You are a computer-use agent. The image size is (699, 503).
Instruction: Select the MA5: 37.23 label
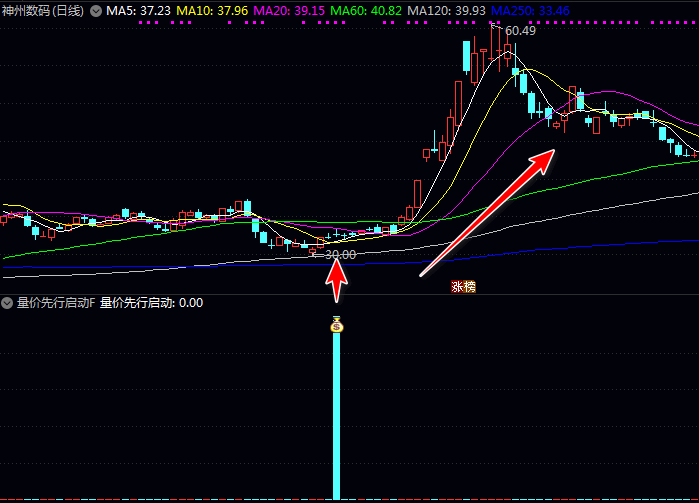tap(138, 11)
